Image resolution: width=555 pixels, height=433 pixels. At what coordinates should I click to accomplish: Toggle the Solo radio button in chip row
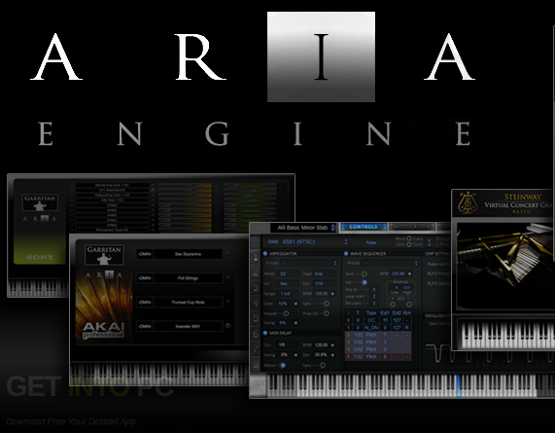(x=409, y=244)
